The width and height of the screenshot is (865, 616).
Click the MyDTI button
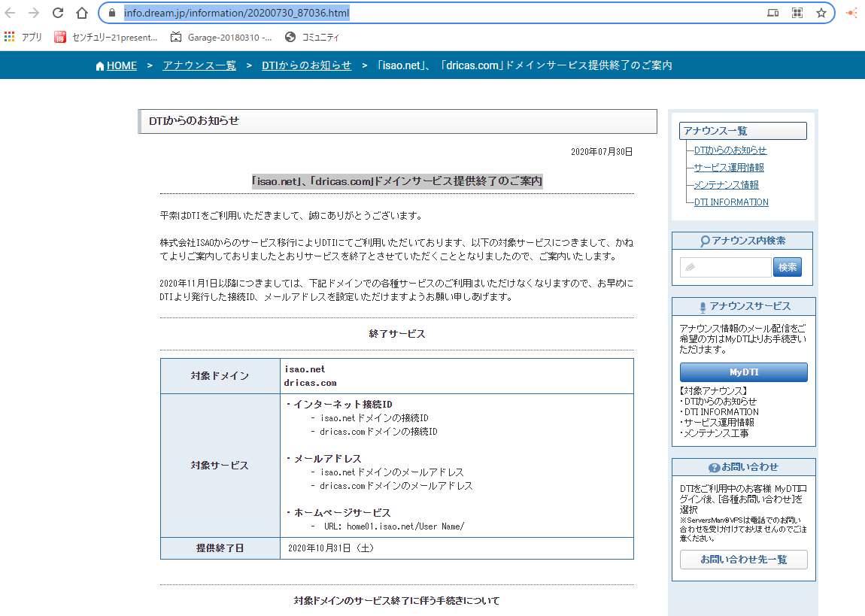click(x=744, y=372)
